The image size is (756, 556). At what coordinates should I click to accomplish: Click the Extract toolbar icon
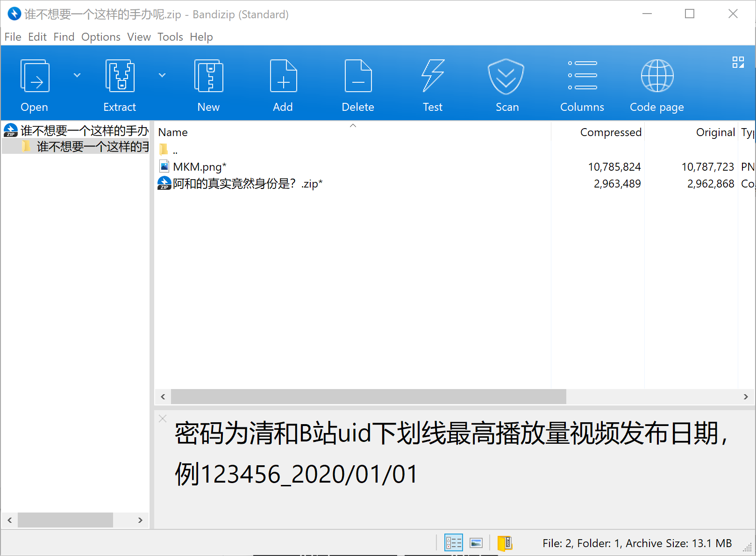[x=120, y=76]
